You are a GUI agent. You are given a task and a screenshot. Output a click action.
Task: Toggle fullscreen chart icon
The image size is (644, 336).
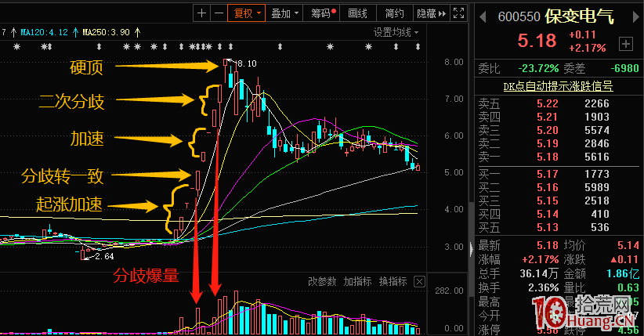459,13
